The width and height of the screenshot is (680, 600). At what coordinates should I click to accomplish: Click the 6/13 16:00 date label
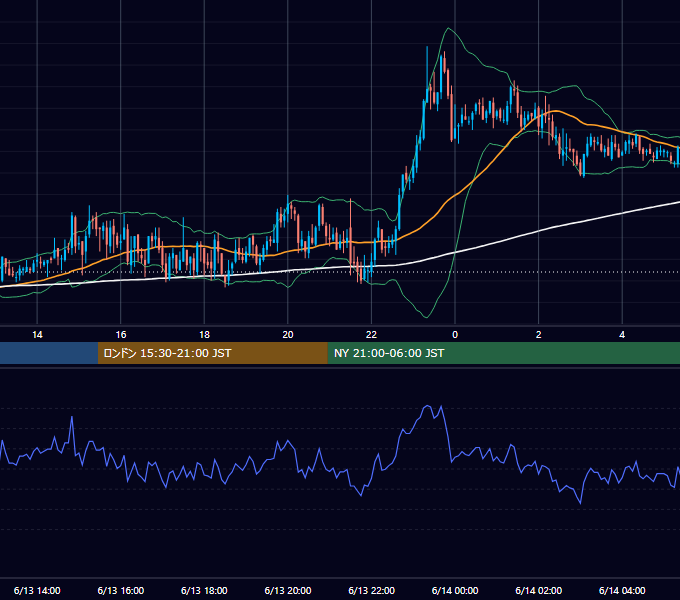(x=121, y=590)
